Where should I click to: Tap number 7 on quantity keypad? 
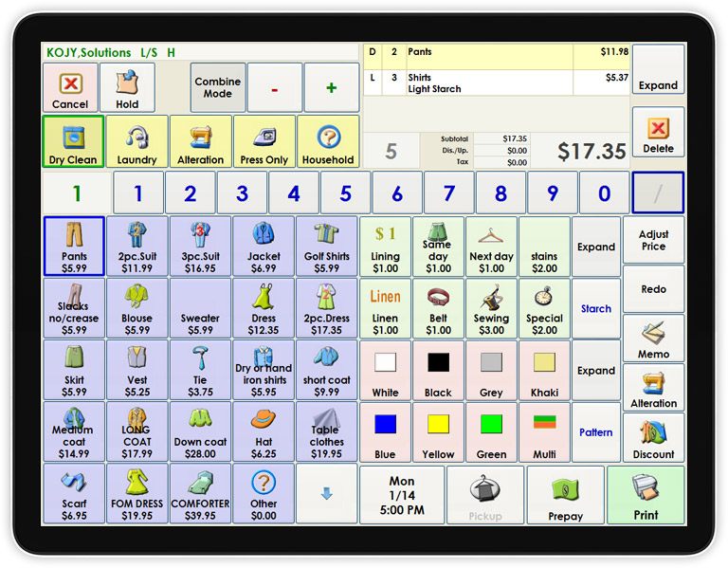coord(448,193)
